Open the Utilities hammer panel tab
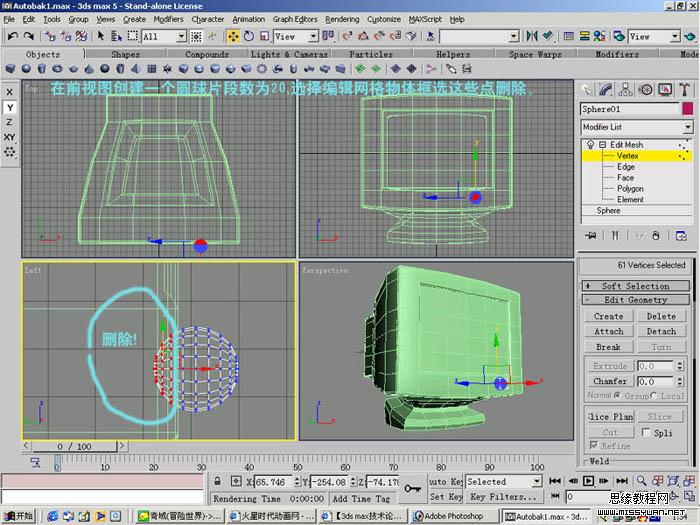The width and height of the screenshot is (700, 525). click(684, 90)
